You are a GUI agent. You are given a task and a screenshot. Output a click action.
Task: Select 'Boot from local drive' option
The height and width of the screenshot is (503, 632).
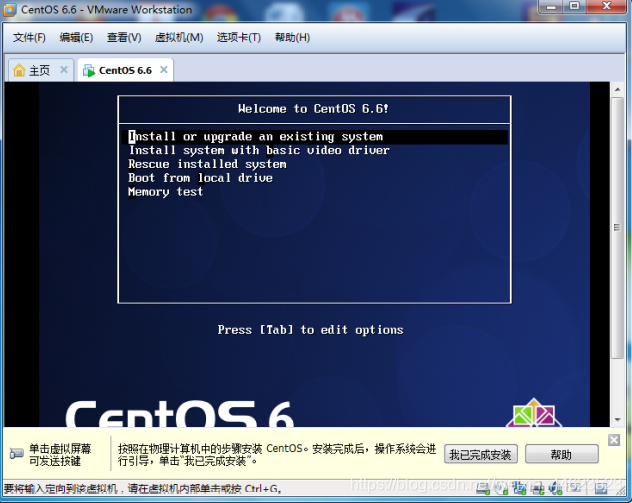(x=200, y=178)
